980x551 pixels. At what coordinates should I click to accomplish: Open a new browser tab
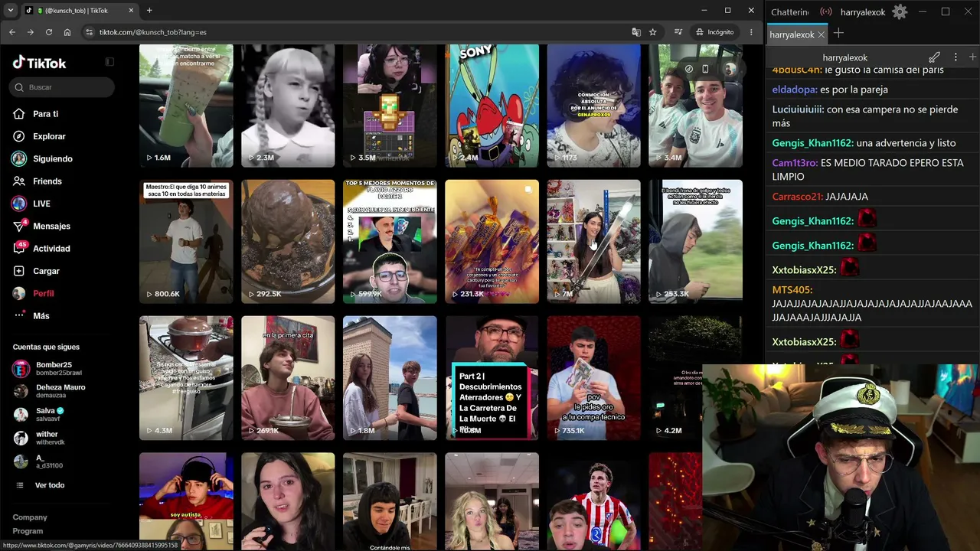149,11
